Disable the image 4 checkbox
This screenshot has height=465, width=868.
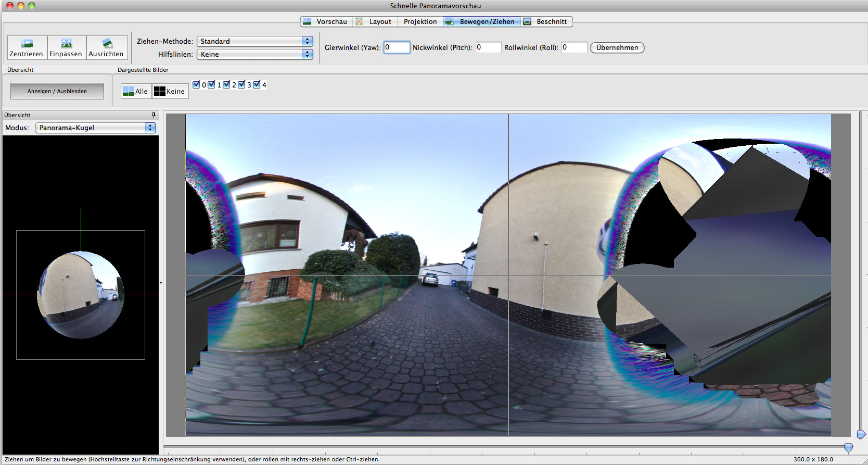click(257, 85)
